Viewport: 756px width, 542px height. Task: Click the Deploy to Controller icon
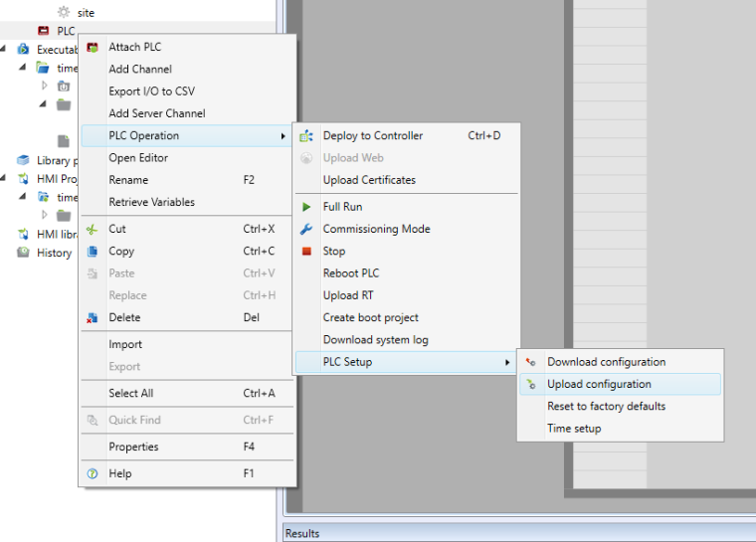[x=306, y=136]
